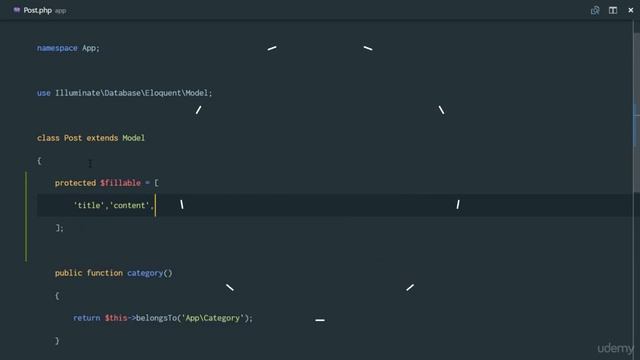Click the open-changes icon left of split editor
This screenshot has width=640, height=360.
click(x=595, y=11)
